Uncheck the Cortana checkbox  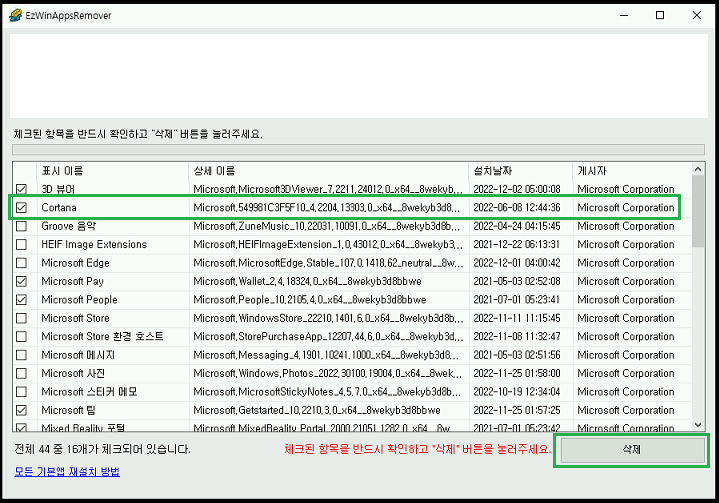point(21,208)
